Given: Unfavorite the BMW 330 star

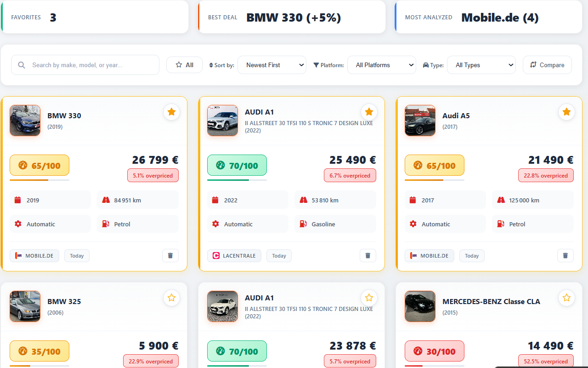Looking at the screenshot, I should (x=171, y=112).
